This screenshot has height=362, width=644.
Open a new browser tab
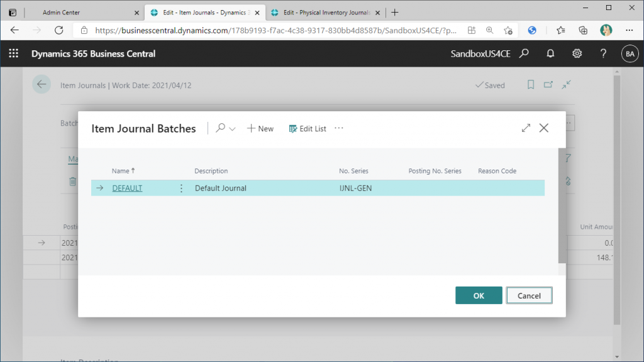click(x=395, y=13)
